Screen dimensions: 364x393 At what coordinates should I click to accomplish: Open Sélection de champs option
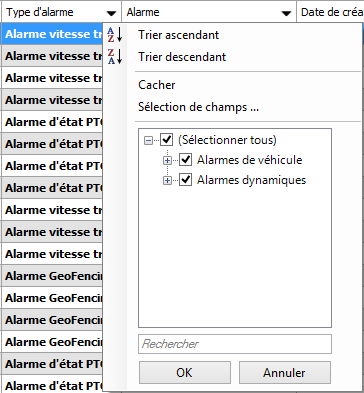coord(198,107)
